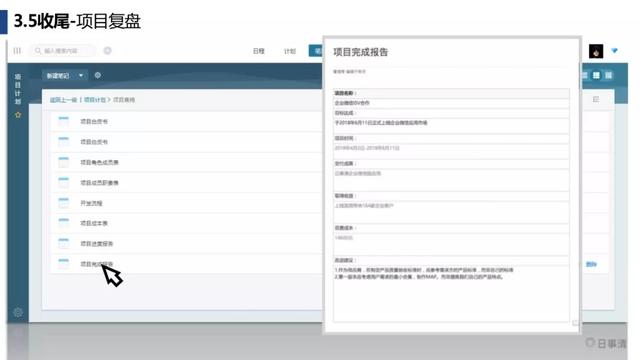The height and width of the screenshot is (360, 640).
Task: Switch to the leftmost list view toggle
Action: 584,75
